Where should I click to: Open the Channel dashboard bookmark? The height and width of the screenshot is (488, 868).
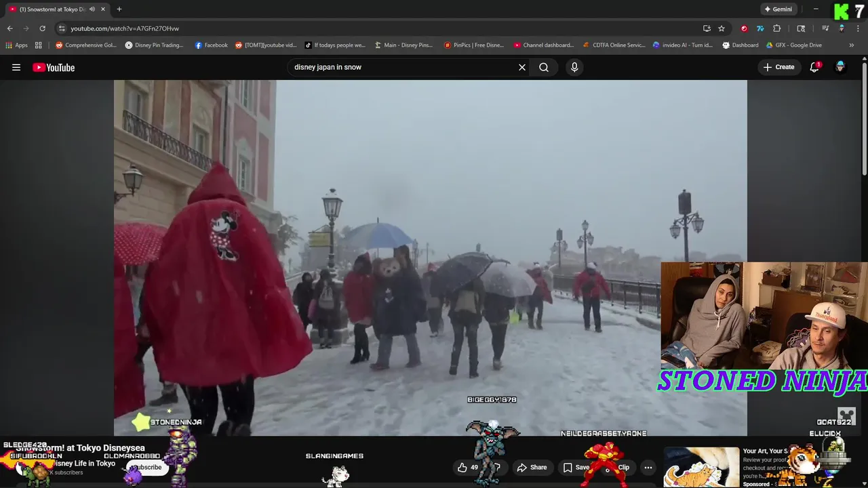click(x=544, y=45)
